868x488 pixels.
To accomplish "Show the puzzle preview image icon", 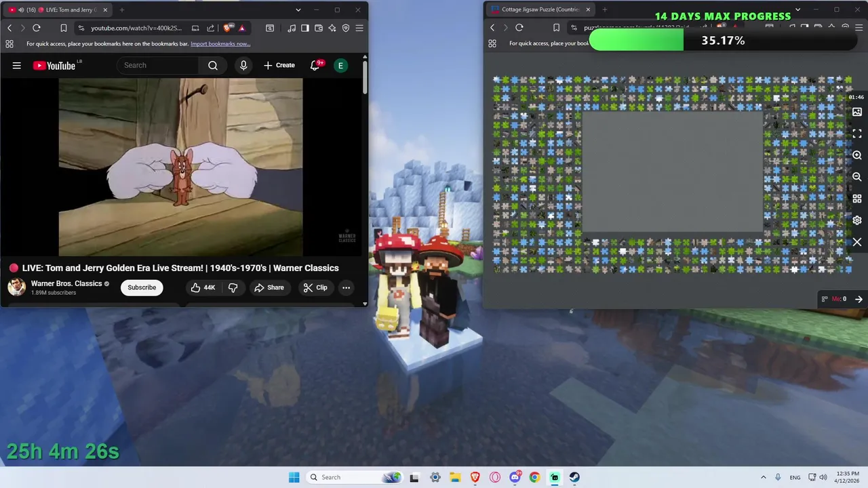I will pos(857,112).
